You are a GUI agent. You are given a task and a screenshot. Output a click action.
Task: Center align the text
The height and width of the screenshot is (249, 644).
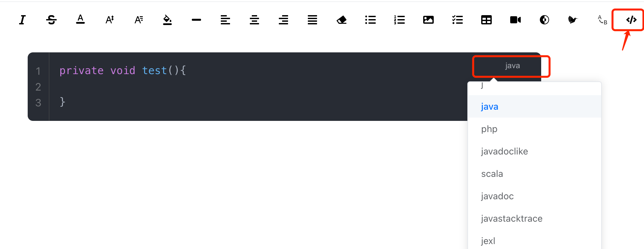[x=254, y=20]
